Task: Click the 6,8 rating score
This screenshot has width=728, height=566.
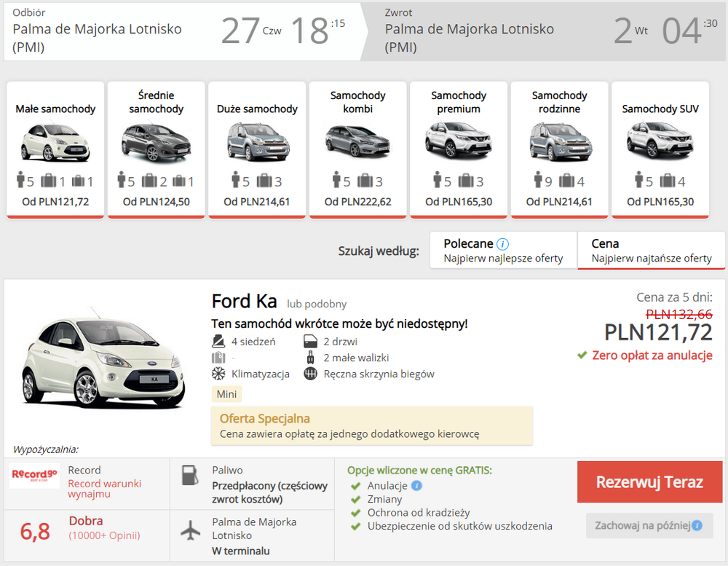Action: tap(35, 531)
